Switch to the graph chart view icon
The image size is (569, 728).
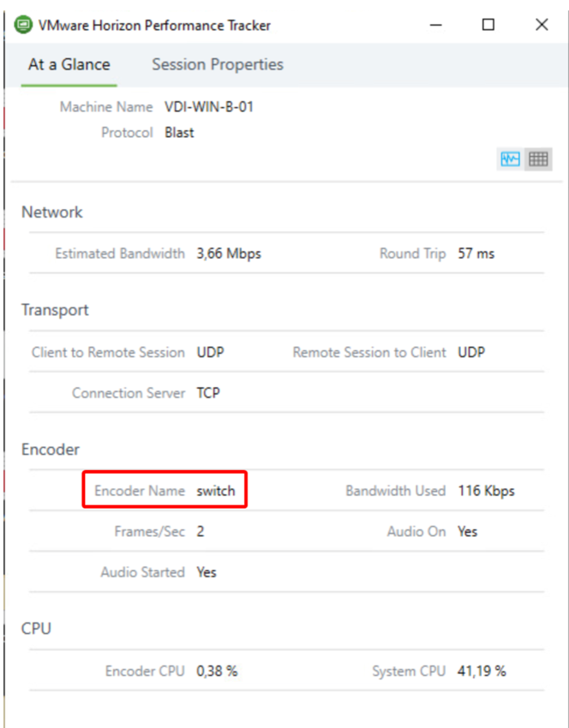[x=511, y=158]
